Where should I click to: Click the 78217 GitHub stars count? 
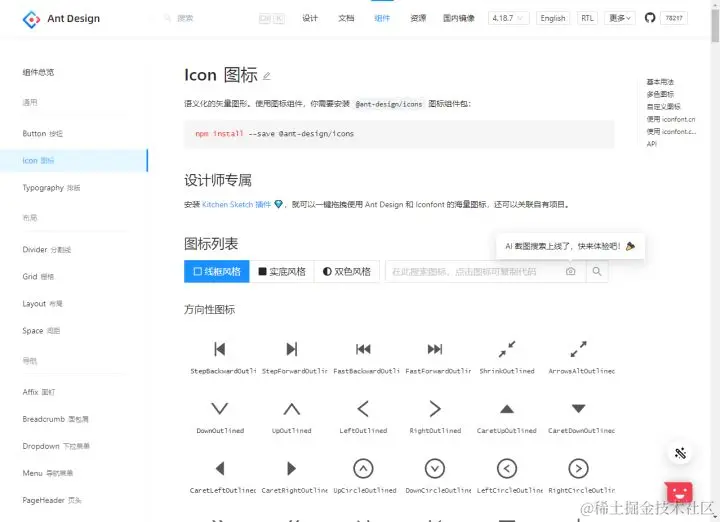click(x=674, y=18)
